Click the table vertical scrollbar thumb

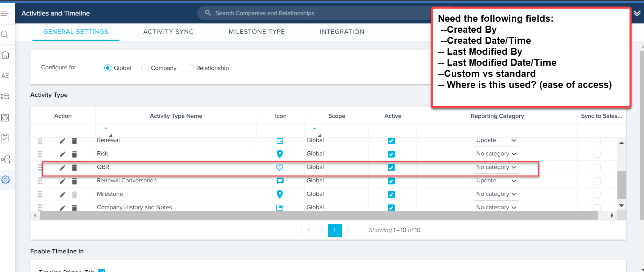622,185
